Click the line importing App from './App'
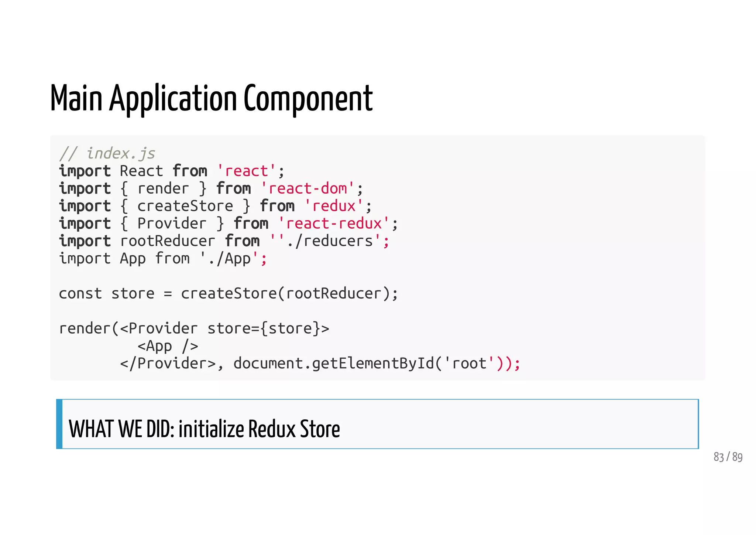Viewport: 756px width, 535px height. [x=163, y=259]
